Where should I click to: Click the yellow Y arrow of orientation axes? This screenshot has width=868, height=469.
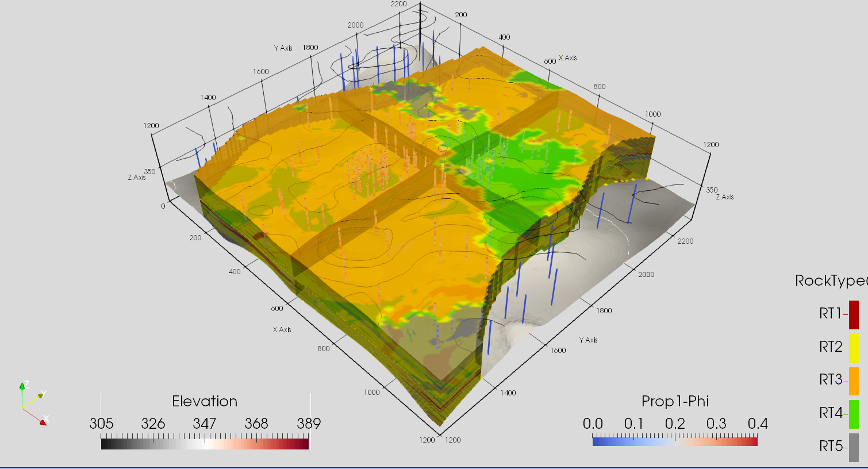click(x=40, y=395)
